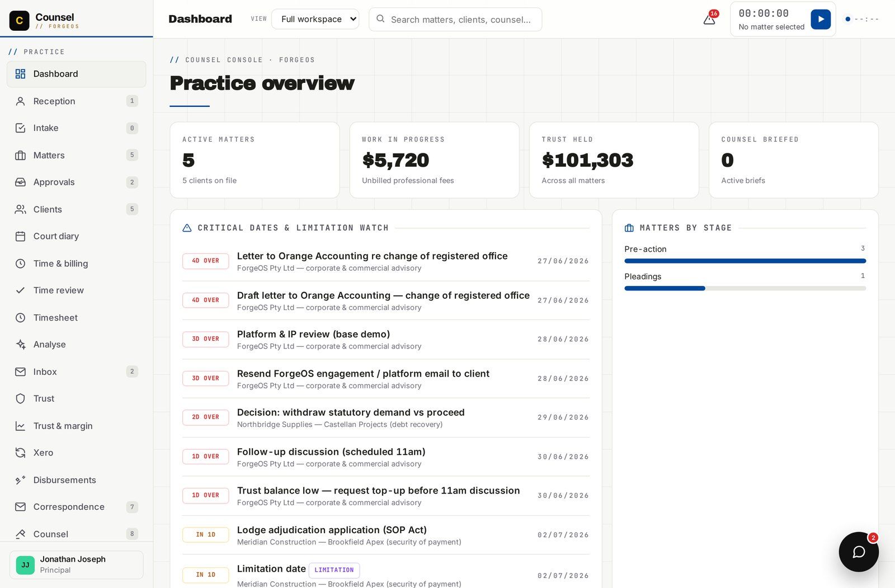Viewport: 895px width, 588px height.
Task: Open Follow-up discussion (scheduled 11am) item
Action: (x=385, y=457)
